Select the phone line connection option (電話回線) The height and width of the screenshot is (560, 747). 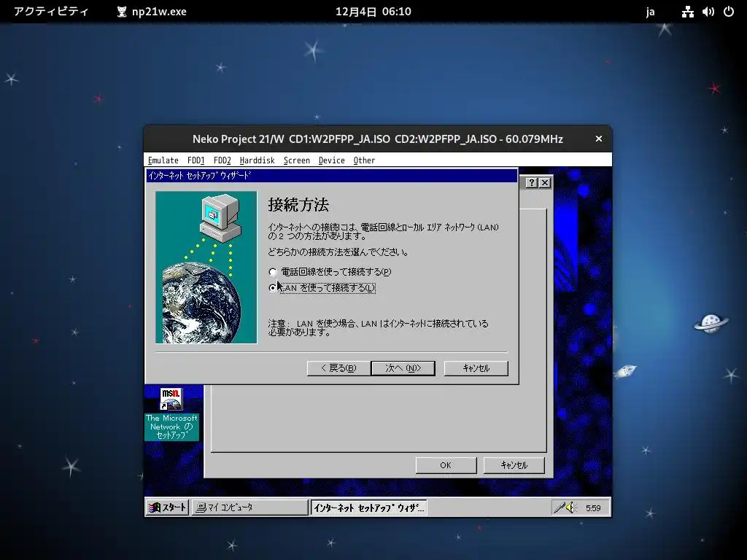point(330,272)
